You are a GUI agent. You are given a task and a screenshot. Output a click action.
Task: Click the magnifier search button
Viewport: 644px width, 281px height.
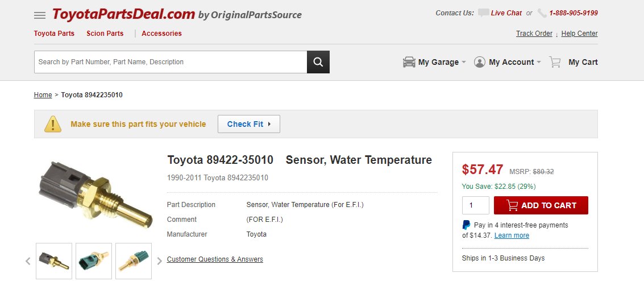click(x=318, y=62)
